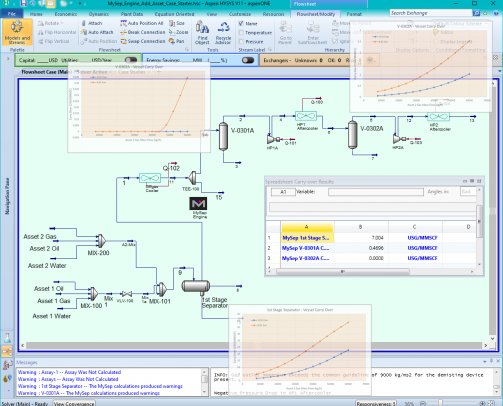Open the Models and Streams palette
Viewport: 503px width, 406px height.
[17, 32]
